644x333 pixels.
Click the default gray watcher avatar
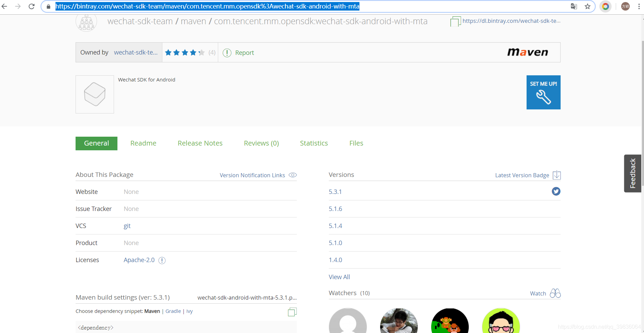click(x=348, y=320)
